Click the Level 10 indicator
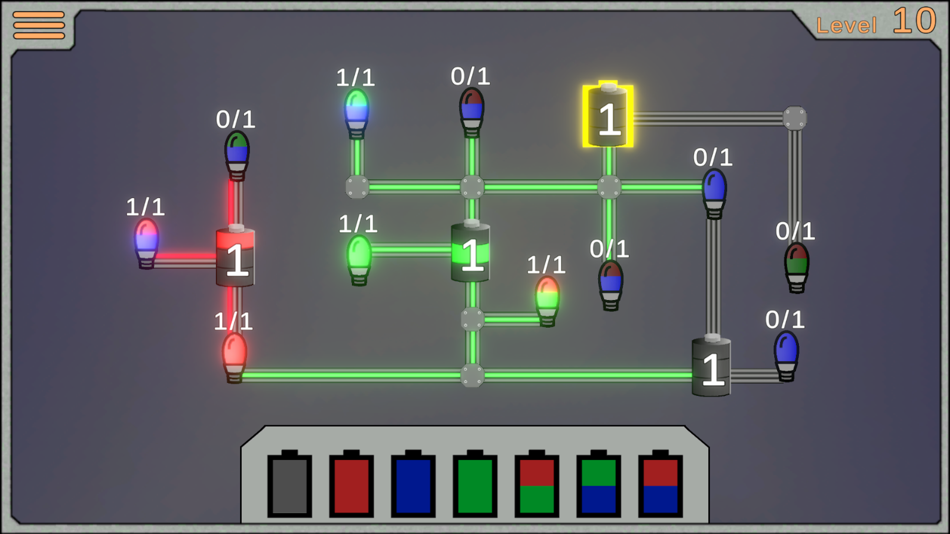Viewport: 950px width, 534px height. click(x=876, y=21)
